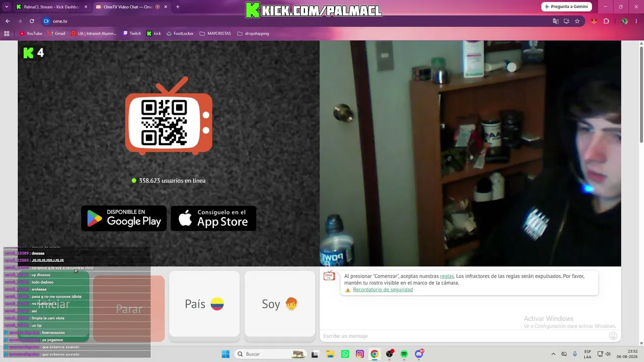Open the Chrome three-dot menu

(636, 21)
